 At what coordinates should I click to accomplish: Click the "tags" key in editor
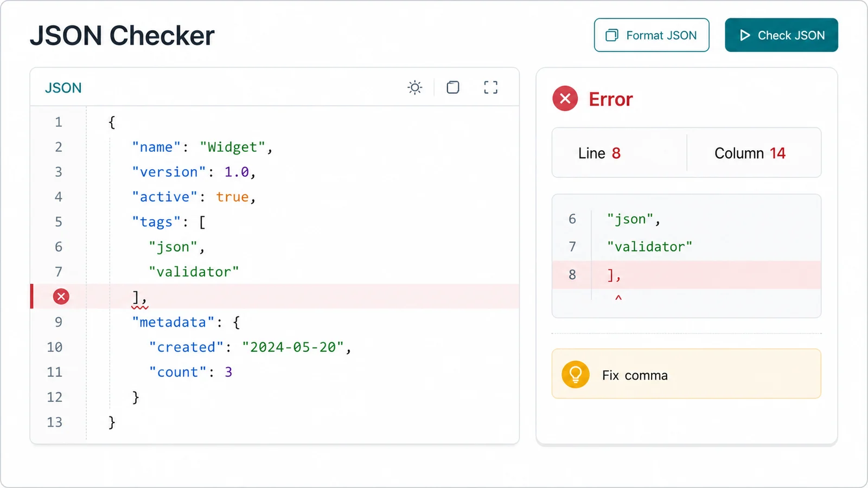(156, 222)
